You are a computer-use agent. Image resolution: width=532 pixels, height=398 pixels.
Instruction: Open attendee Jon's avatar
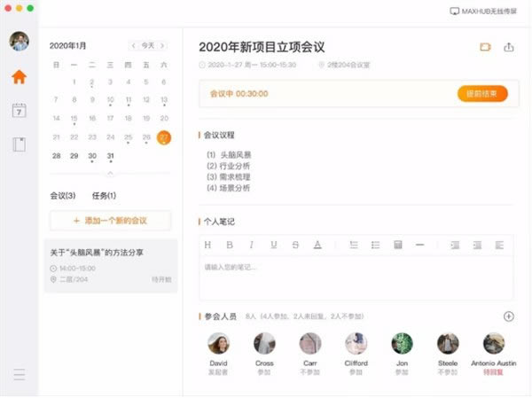click(x=402, y=343)
